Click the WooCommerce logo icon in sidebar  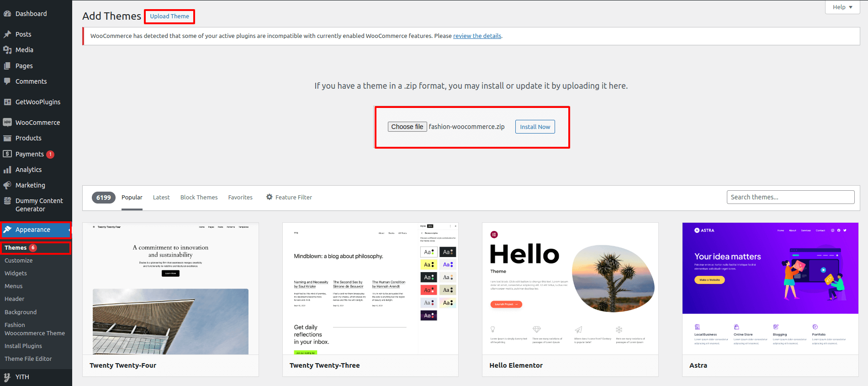(7, 123)
